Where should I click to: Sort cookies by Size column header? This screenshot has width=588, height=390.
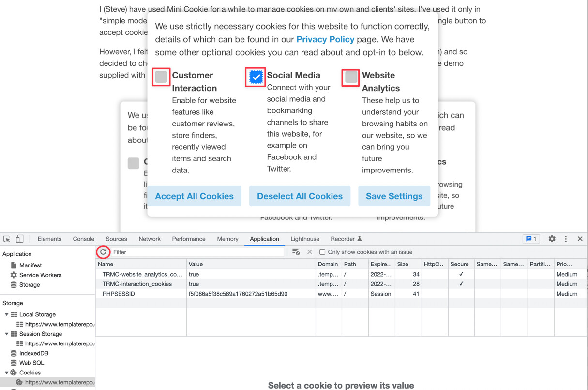pyautogui.click(x=407, y=264)
